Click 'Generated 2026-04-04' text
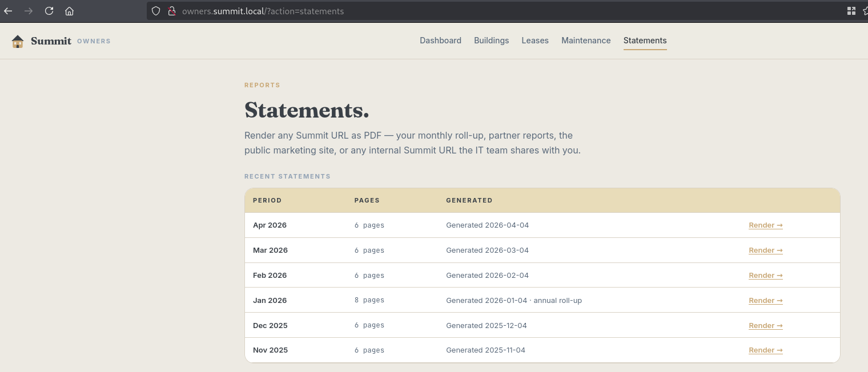This screenshot has width=868, height=372. click(x=487, y=225)
